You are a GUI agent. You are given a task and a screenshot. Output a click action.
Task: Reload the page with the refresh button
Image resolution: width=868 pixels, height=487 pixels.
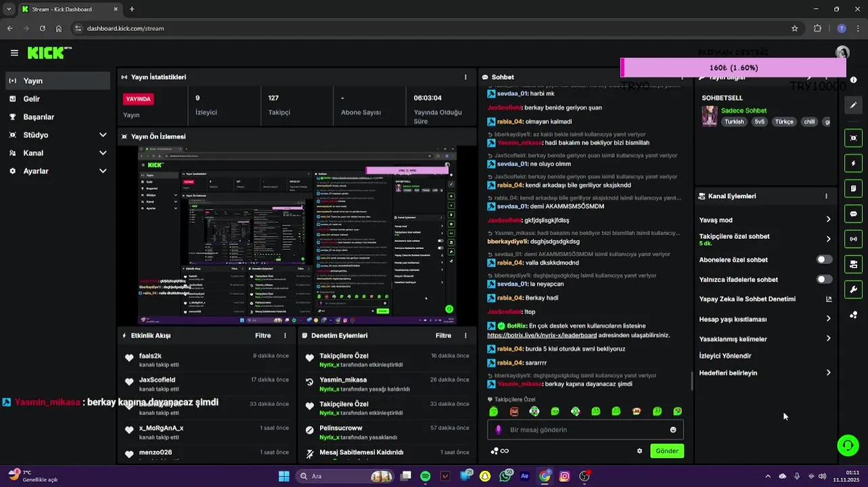click(x=42, y=28)
